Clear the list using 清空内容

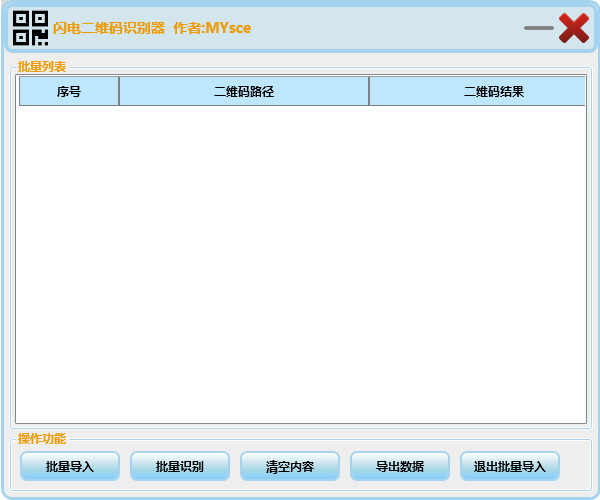coord(290,466)
